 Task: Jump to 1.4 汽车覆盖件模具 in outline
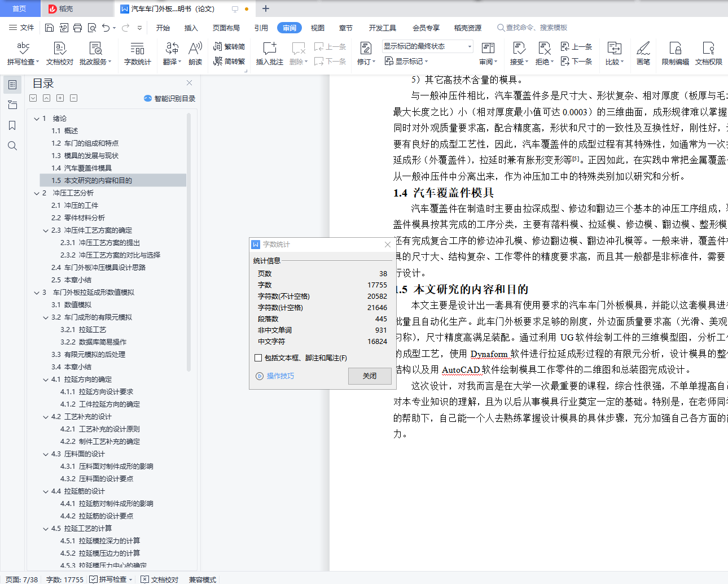pos(81,168)
